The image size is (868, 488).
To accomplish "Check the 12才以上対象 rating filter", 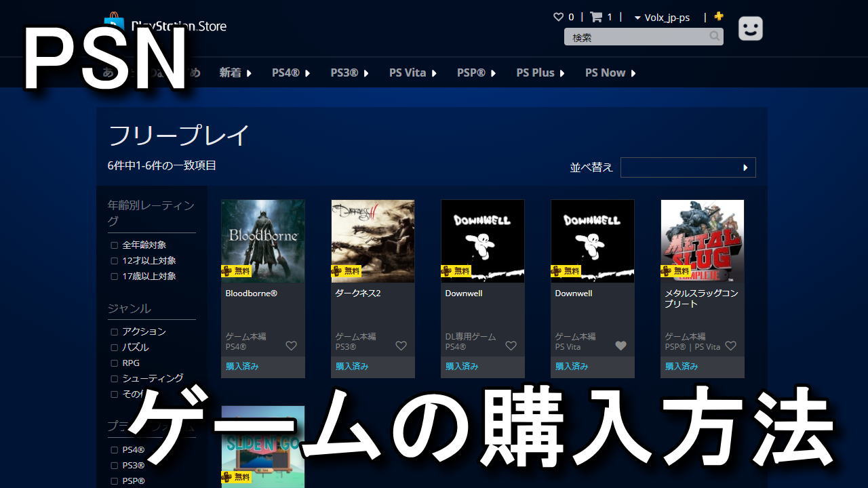I will 115,261.
